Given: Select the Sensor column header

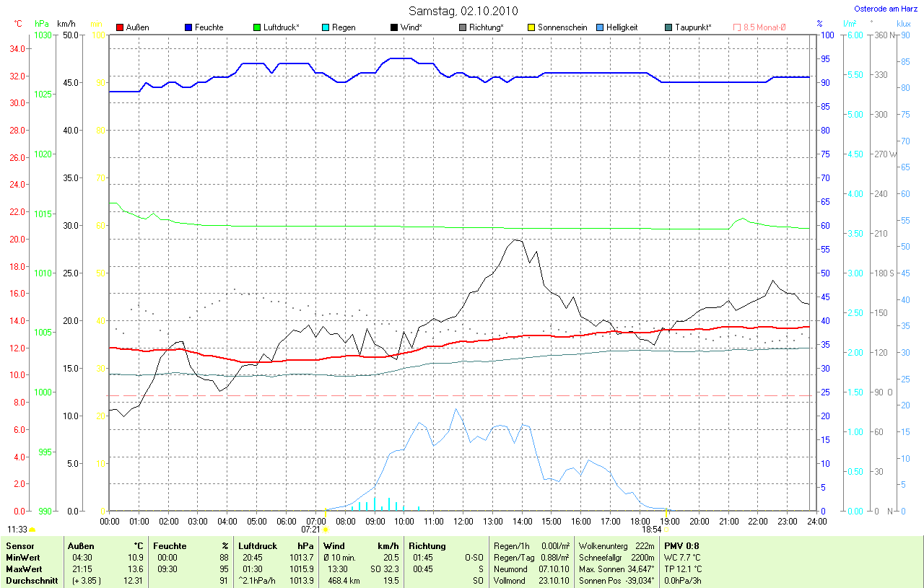Looking at the screenshot, I should click(x=19, y=546).
